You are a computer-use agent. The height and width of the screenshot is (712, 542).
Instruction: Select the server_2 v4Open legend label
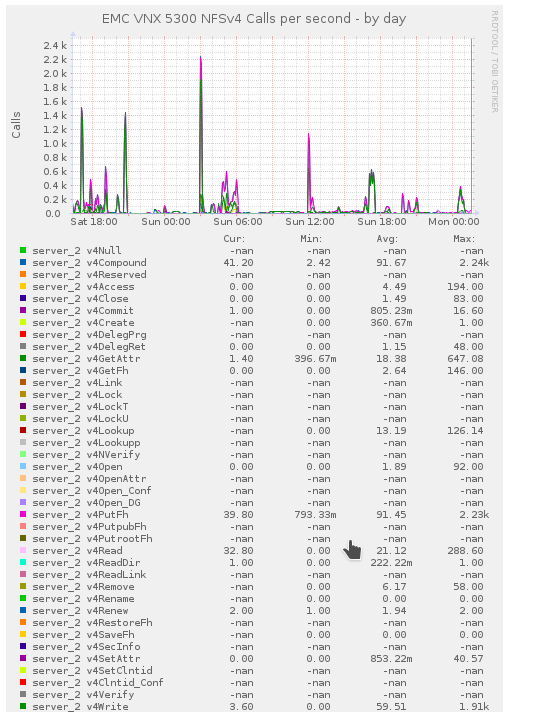[77, 467]
